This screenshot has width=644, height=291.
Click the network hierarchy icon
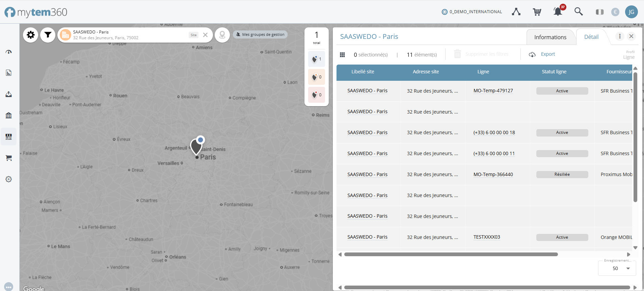(x=516, y=12)
